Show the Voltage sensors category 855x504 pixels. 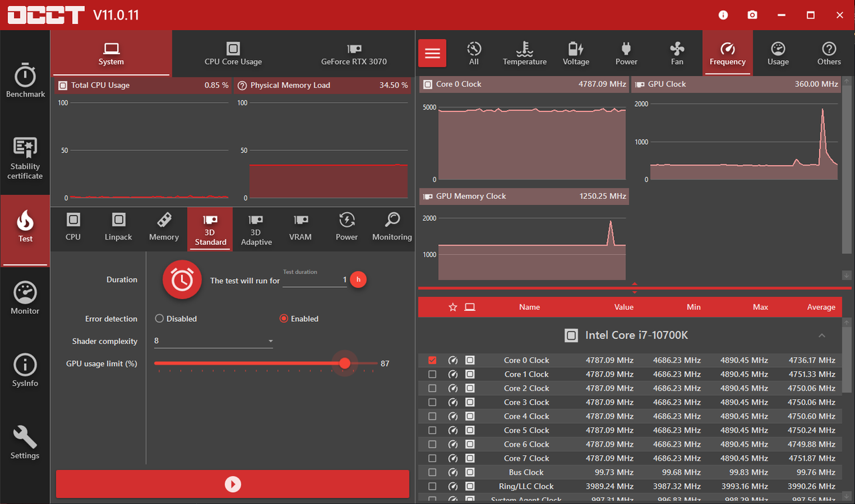[576, 53]
